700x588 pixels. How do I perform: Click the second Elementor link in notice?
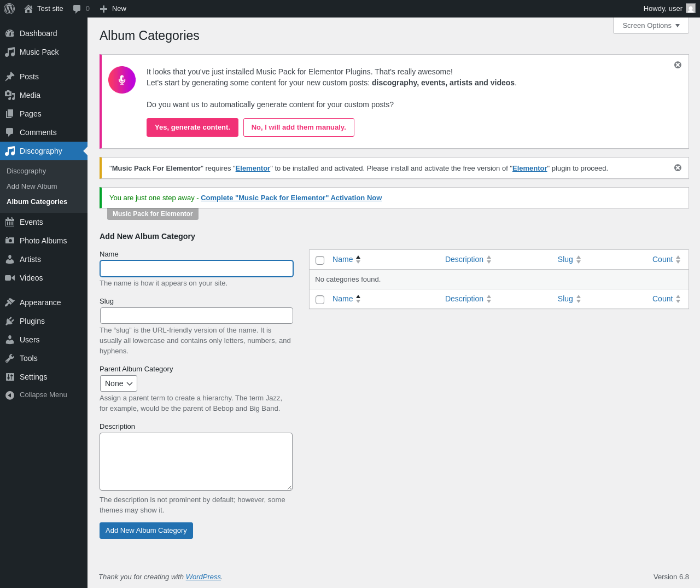[530, 168]
